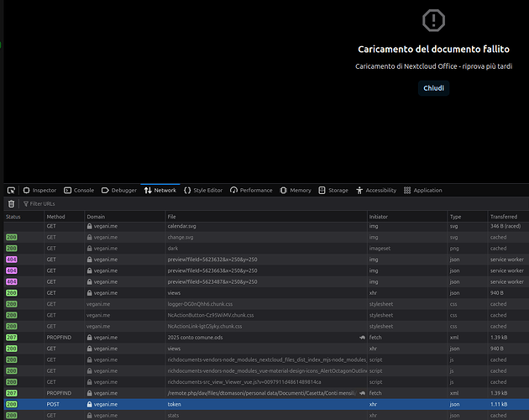Switch to the Performance tab
529x420 pixels.
click(251, 191)
